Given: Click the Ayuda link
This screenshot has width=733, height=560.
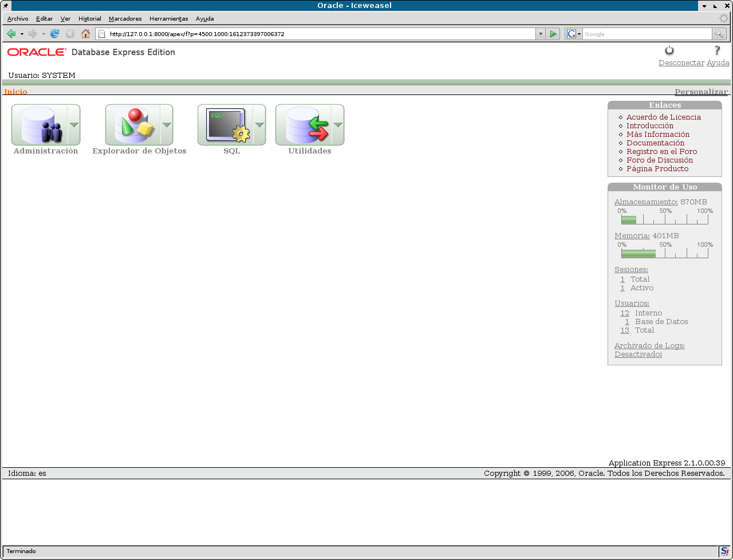Looking at the screenshot, I should click(x=718, y=63).
